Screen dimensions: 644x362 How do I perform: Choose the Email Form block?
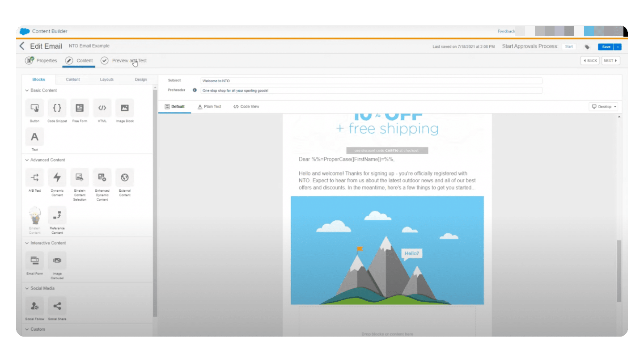pyautogui.click(x=35, y=261)
